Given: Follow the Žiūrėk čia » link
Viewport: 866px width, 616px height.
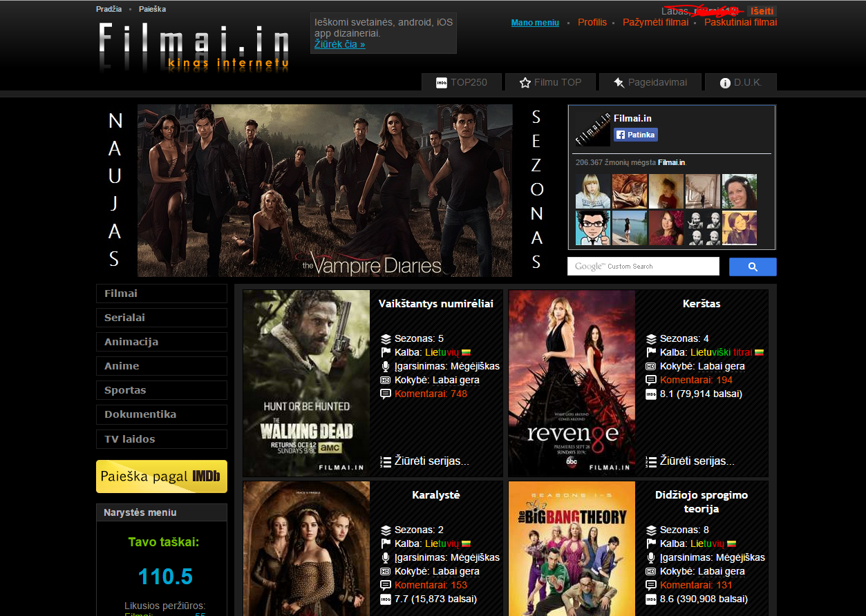Looking at the screenshot, I should pos(340,44).
